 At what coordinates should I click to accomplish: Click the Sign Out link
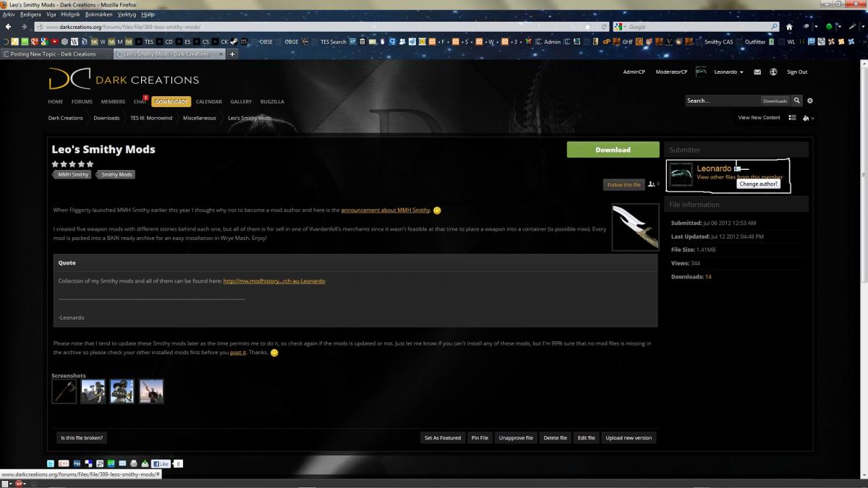797,72
